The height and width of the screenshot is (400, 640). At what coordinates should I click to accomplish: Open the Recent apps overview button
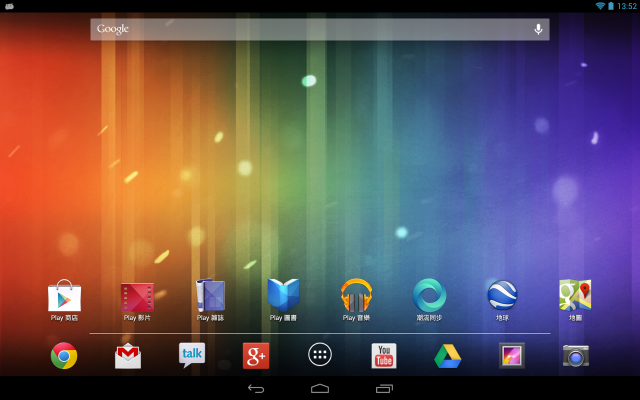(x=384, y=389)
